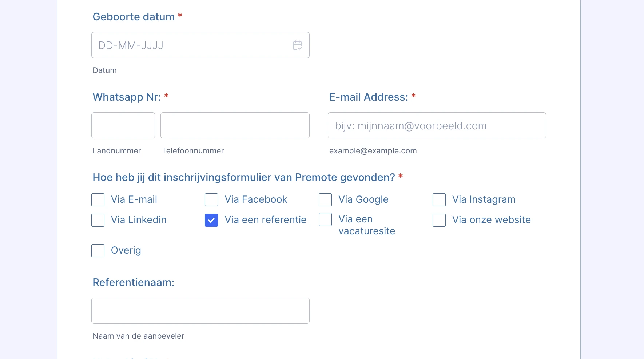The height and width of the screenshot is (359, 644).
Task: Enable the Via Google option
Action: pyautogui.click(x=325, y=200)
